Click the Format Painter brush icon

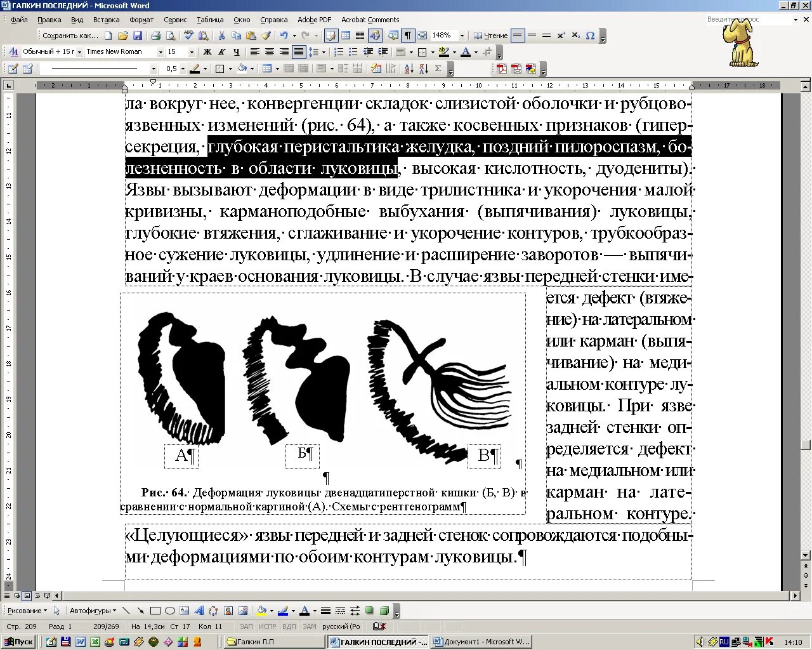click(266, 36)
